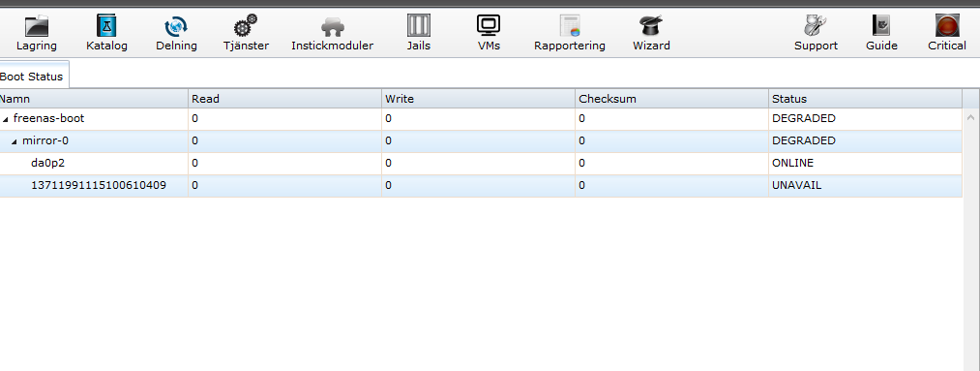This screenshot has width=980, height=371.
Task: Open the Lagring storage icon
Action: [36, 26]
